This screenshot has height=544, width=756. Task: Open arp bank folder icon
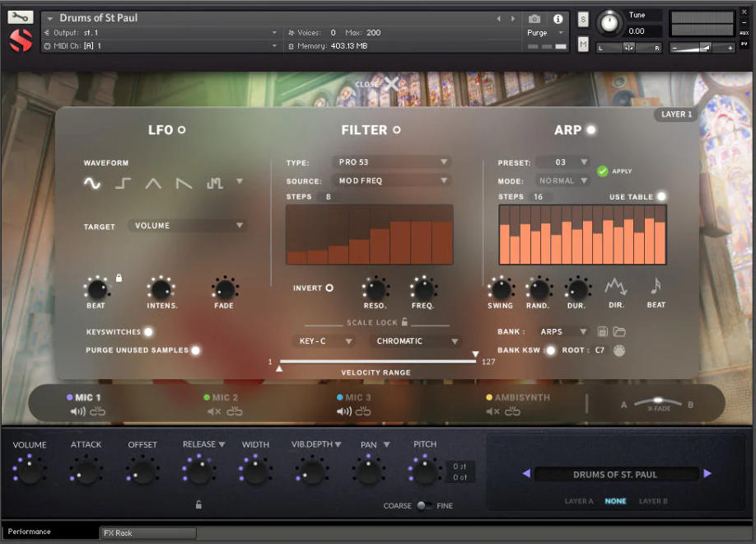click(619, 331)
